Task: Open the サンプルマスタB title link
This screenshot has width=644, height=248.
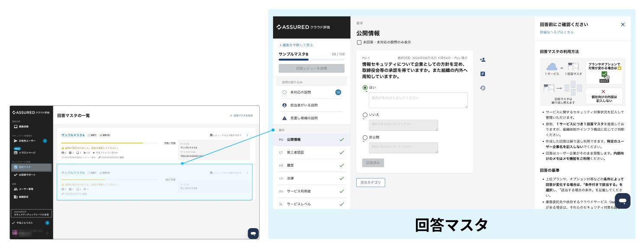Action: (x=73, y=172)
